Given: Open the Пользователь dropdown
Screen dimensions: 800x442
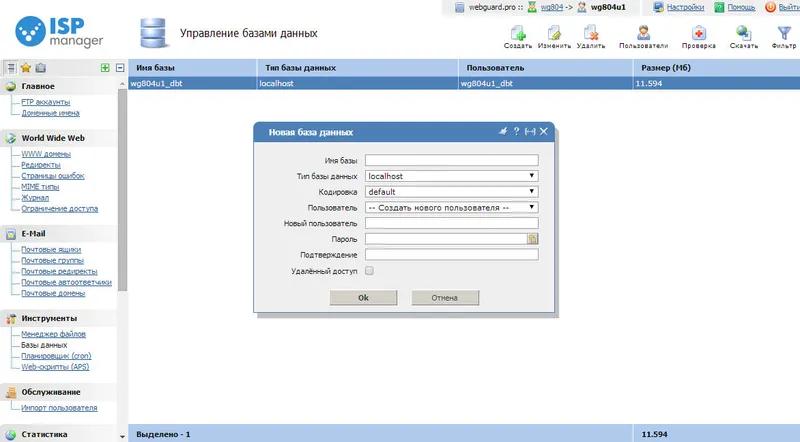Looking at the screenshot, I should 452,208.
